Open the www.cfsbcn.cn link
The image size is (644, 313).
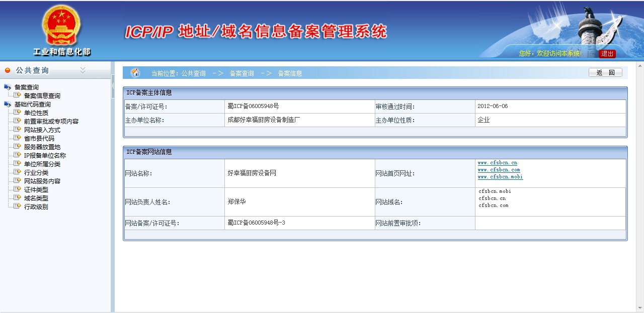(497, 163)
